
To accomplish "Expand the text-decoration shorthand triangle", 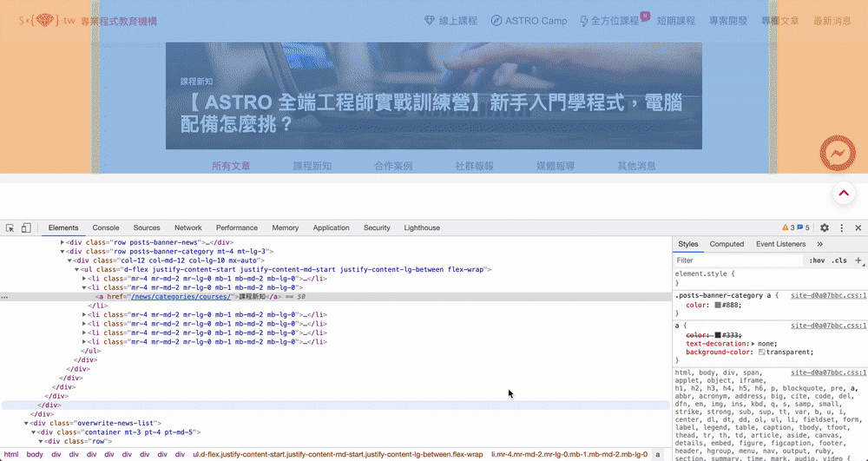I will 753,344.
